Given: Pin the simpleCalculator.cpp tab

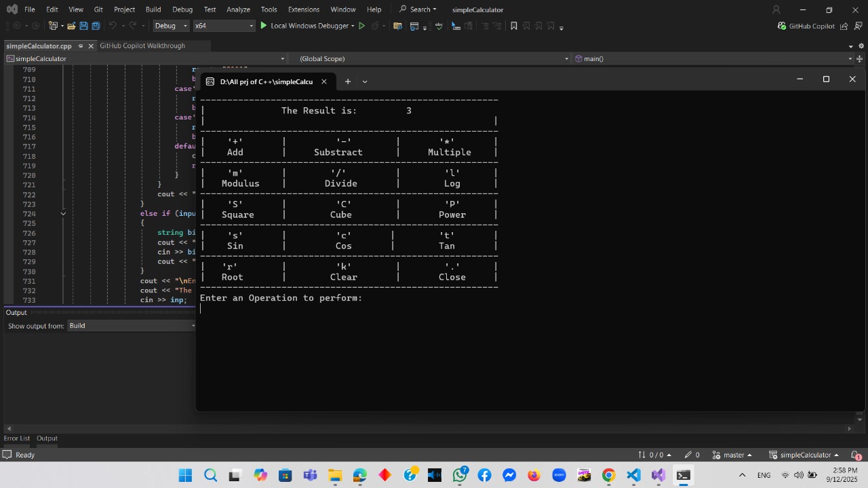Looking at the screenshot, I should (x=80, y=46).
